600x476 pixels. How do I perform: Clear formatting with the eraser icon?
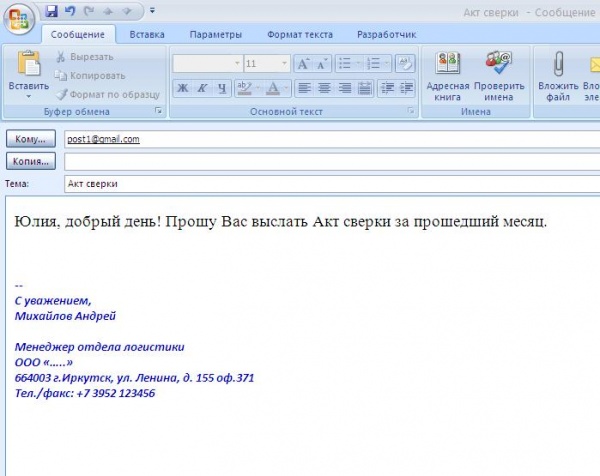click(405, 64)
